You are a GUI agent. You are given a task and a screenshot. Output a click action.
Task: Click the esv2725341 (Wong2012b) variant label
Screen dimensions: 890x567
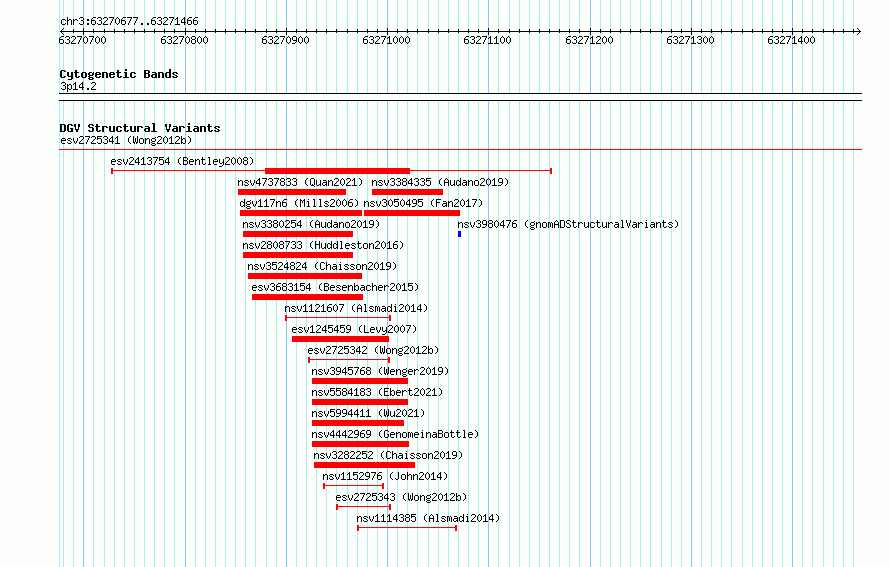(x=126, y=140)
